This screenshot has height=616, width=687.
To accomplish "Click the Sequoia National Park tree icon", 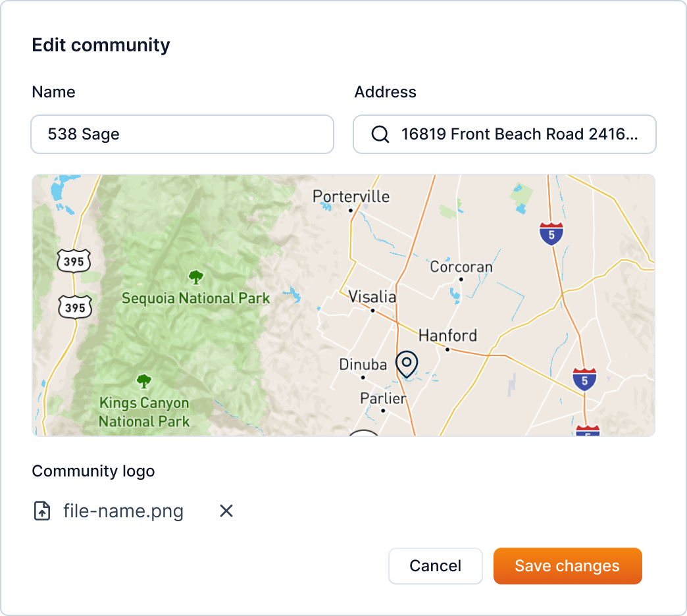I will (x=195, y=276).
